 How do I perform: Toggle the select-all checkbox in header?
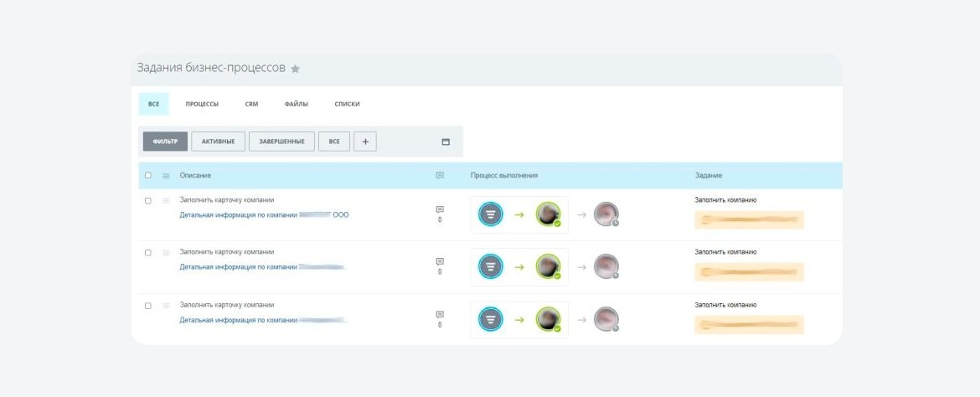pyautogui.click(x=148, y=176)
